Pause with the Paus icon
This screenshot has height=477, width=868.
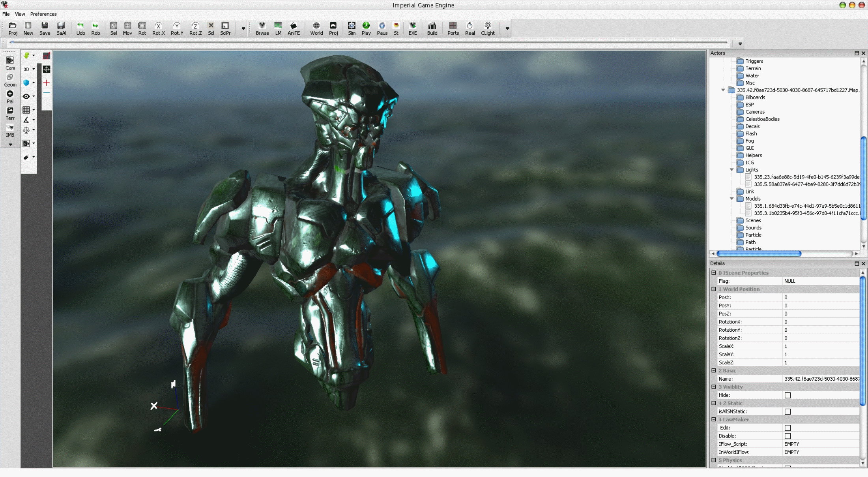(382, 28)
